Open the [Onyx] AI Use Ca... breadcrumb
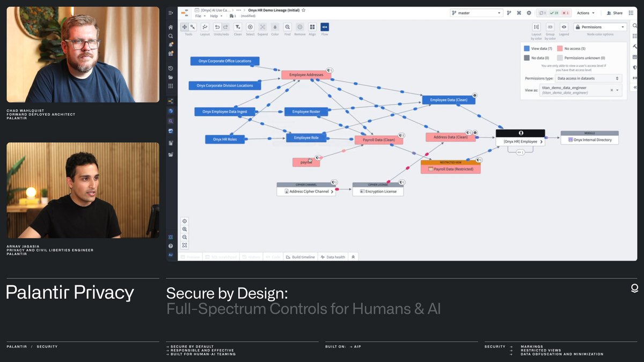 coord(213,10)
